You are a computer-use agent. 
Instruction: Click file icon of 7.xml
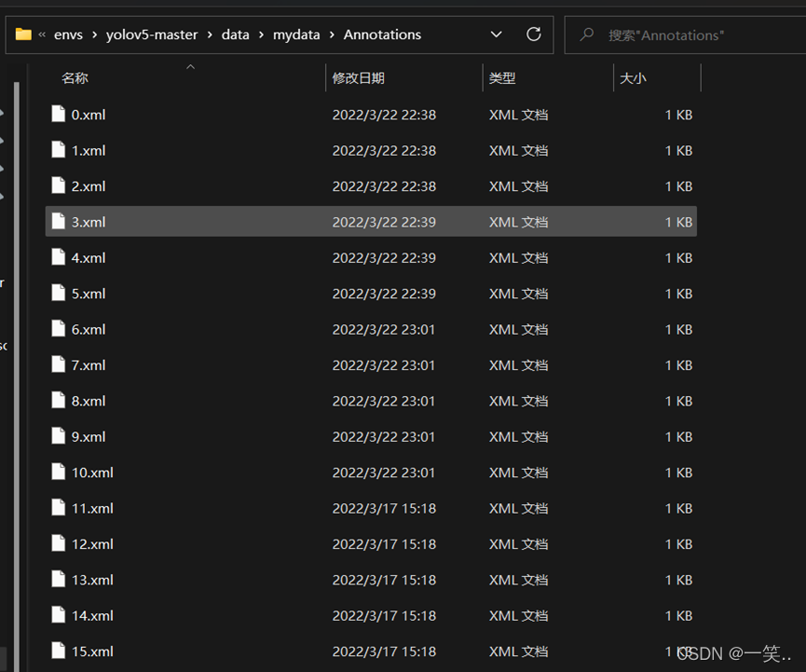click(59, 364)
